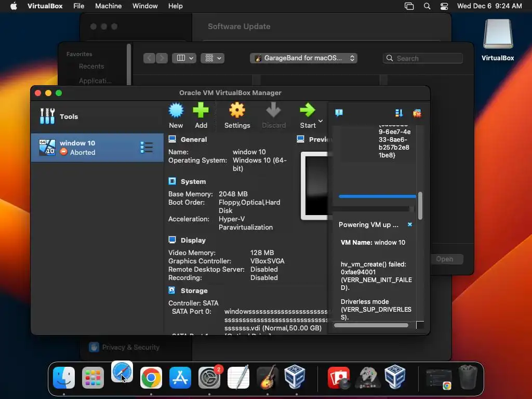This screenshot has height=399, width=532.
Task: Open App Store from the Dock
Action: tap(180, 378)
